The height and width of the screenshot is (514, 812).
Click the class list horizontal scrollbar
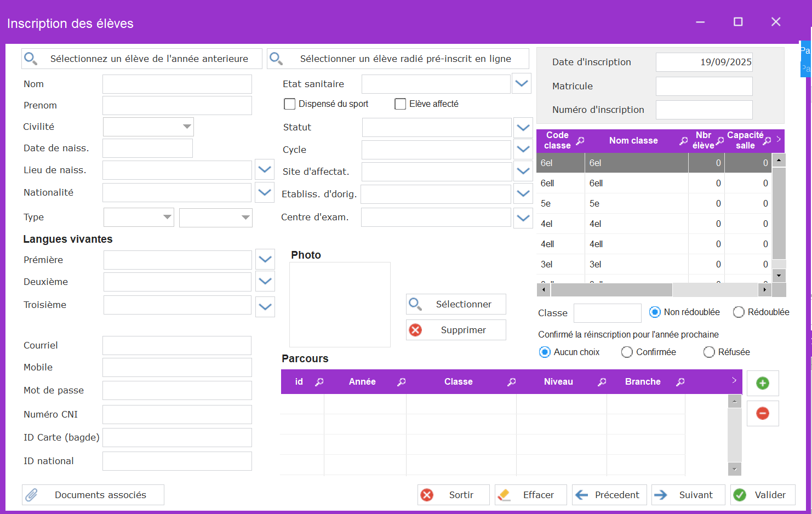click(x=611, y=289)
